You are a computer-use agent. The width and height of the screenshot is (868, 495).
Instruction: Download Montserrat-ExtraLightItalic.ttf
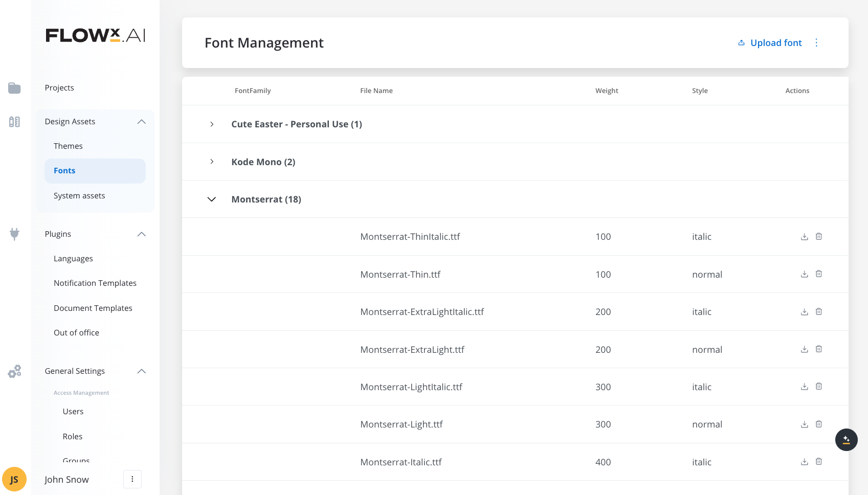804,312
